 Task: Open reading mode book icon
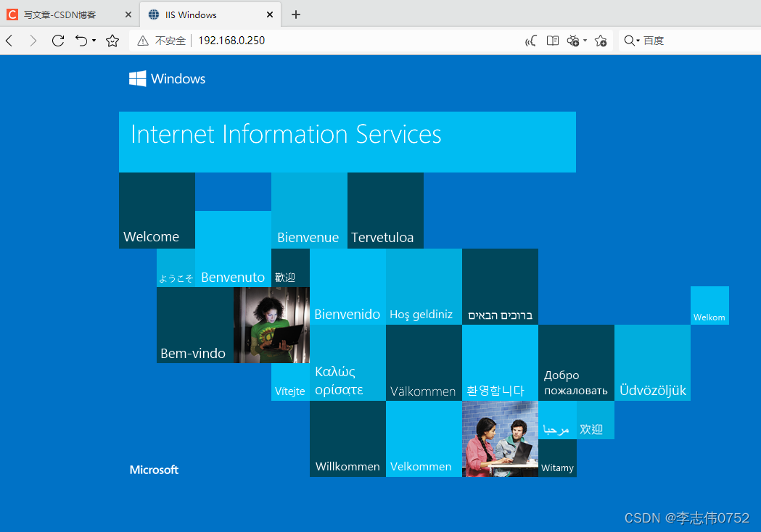[553, 41]
